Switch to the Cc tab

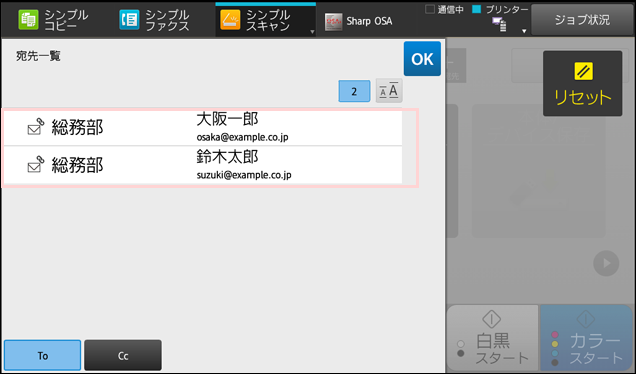click(123, 355)
